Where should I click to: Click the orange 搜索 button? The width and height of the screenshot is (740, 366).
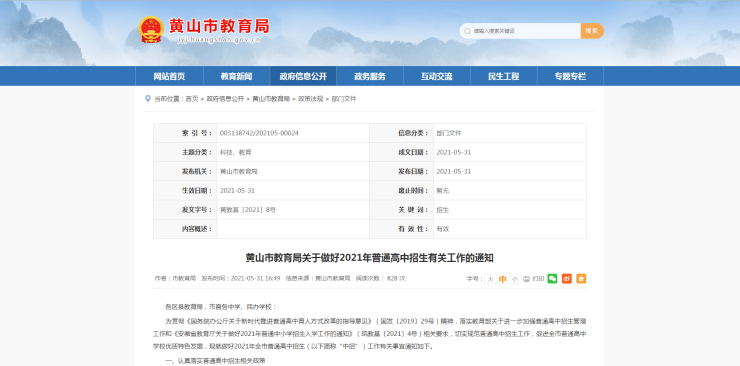592,31
